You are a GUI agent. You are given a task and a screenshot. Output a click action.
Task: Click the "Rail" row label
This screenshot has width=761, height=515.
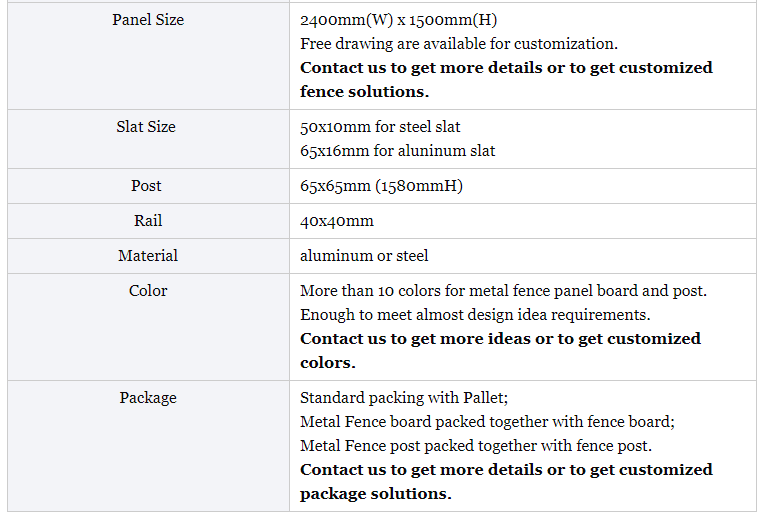(x=148, y=221)
